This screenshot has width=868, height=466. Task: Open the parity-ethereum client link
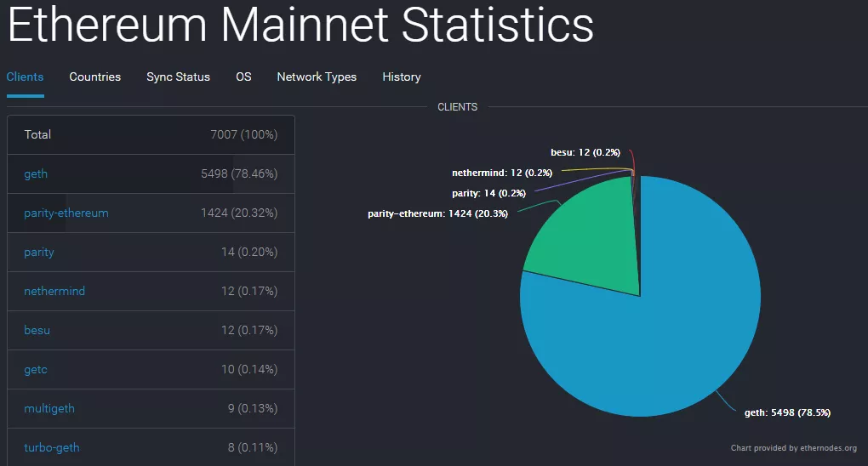tap(66, 213)
